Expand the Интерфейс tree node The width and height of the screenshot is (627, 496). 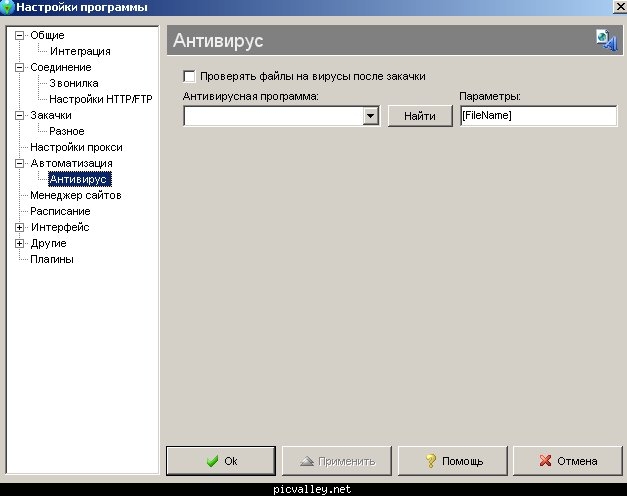19,227
